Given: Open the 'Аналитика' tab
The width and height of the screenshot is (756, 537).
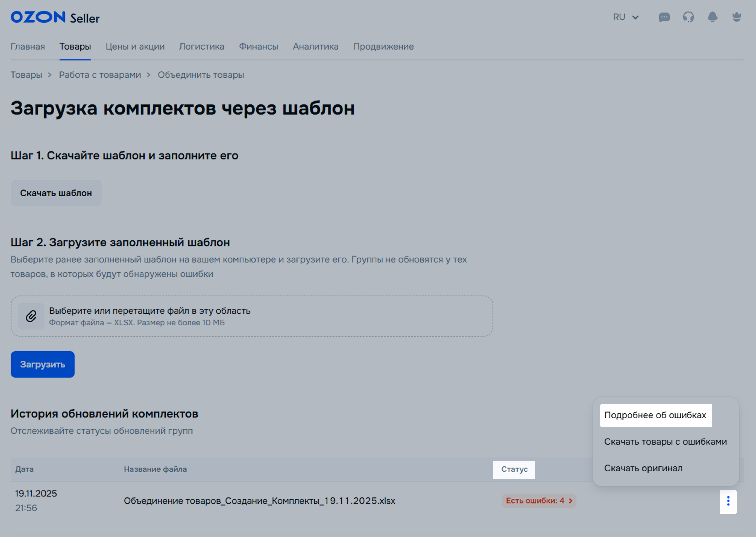Looking at the screenshot, I should click(316, 47).
